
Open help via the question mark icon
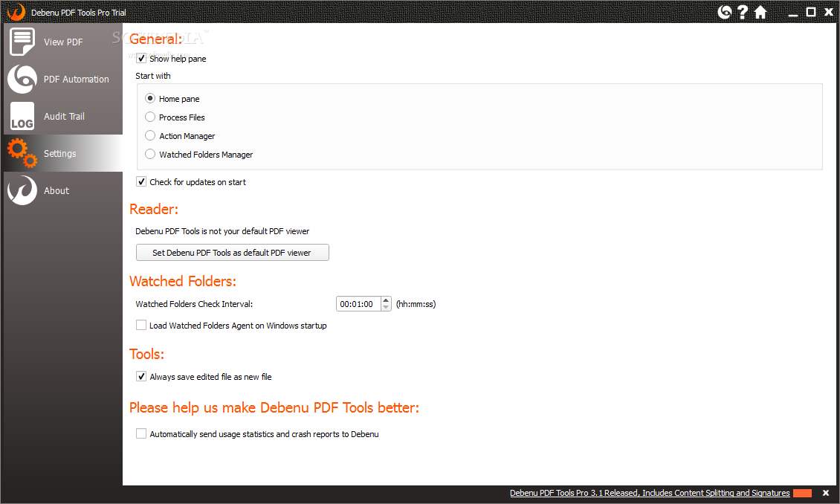click(742, 12)
